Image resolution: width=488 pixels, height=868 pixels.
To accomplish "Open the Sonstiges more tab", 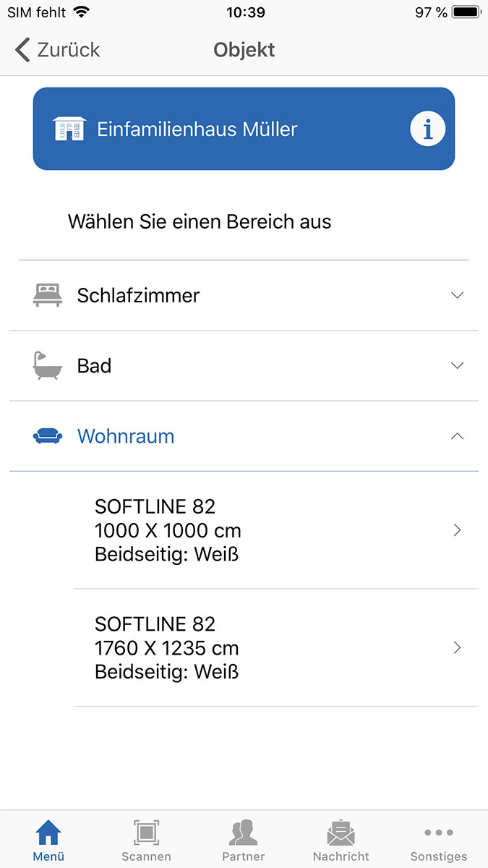I will (439, 841).
